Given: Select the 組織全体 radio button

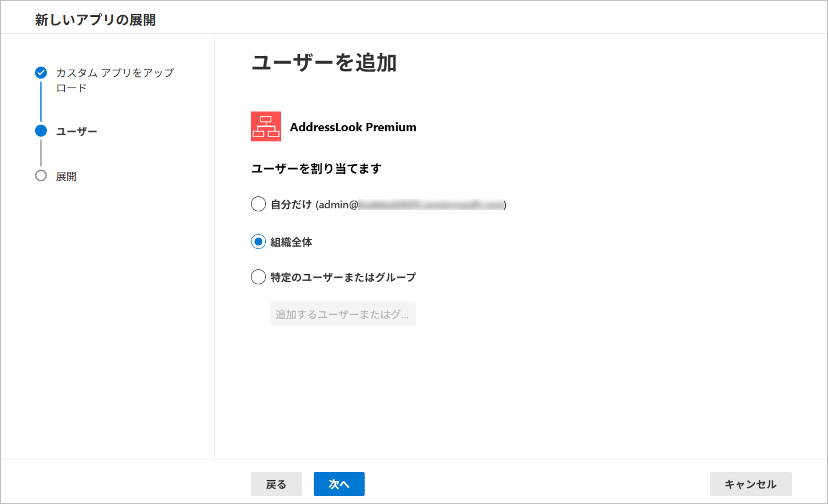Looking at the screenshot, I should (258, 242).
